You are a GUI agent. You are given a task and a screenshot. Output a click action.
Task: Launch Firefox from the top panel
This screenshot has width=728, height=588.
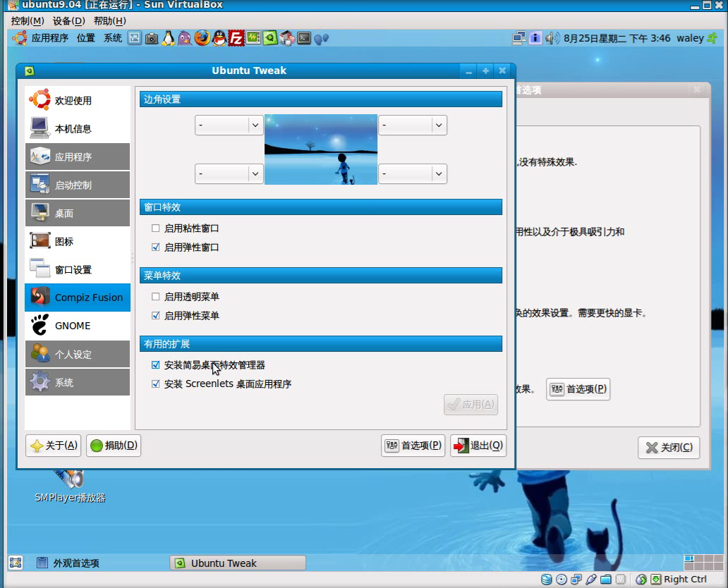202,38
